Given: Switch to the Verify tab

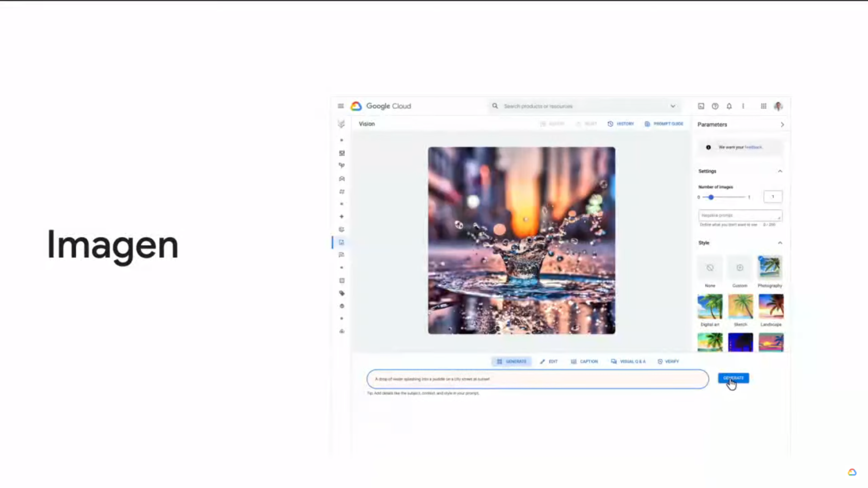Looking at the screenshot, I should pos(668,361).
